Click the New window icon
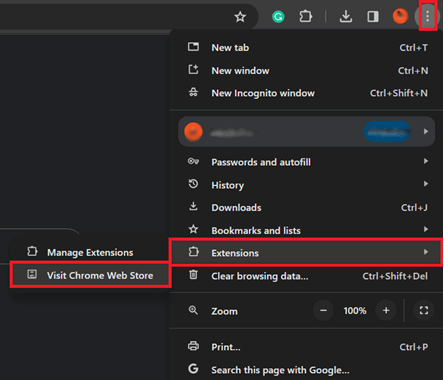Screen dimensions: 444x380 click(x=193, y=69)
